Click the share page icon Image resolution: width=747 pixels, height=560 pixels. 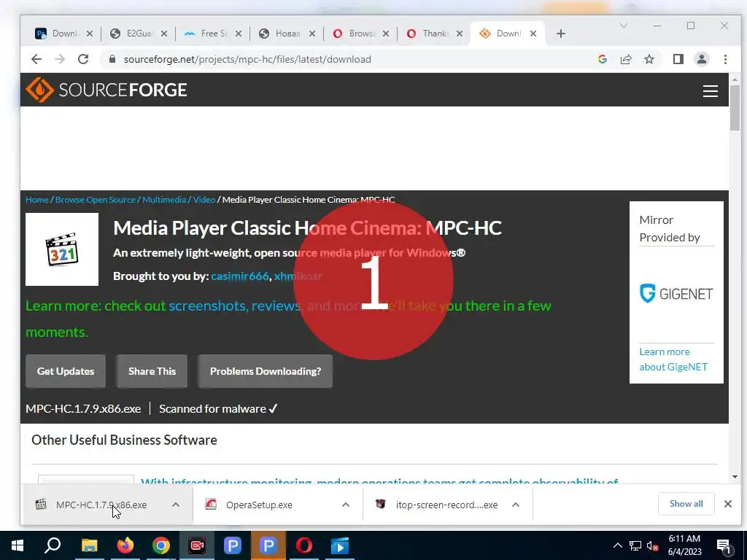tap(625, 59)
